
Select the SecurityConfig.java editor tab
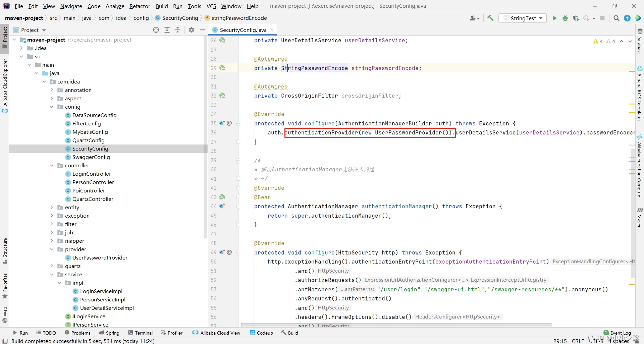click(243, 30)
